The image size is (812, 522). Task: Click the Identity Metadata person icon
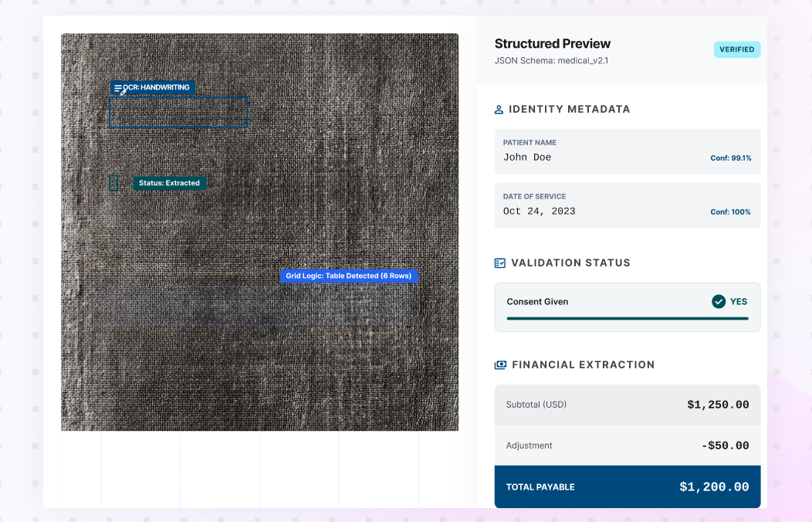(x=499, y=110)
